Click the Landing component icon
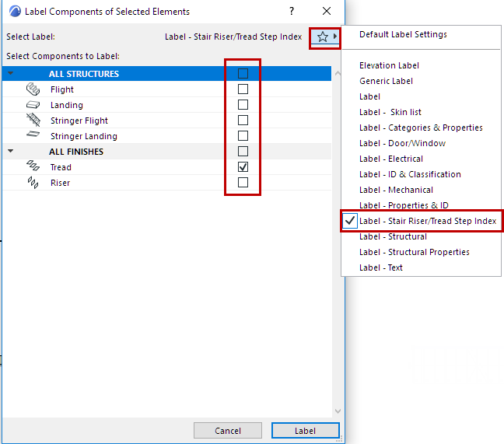Screen dimensions: 504x444 click(33, 105)
